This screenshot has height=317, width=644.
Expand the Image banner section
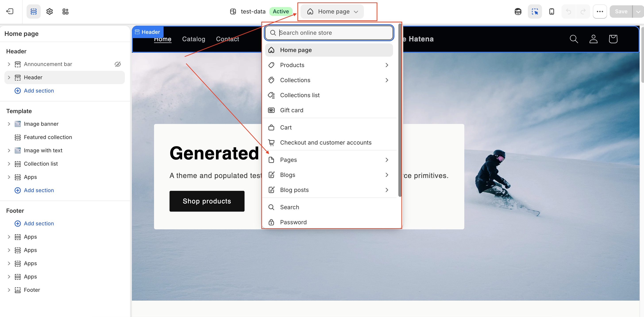point(9,124)
